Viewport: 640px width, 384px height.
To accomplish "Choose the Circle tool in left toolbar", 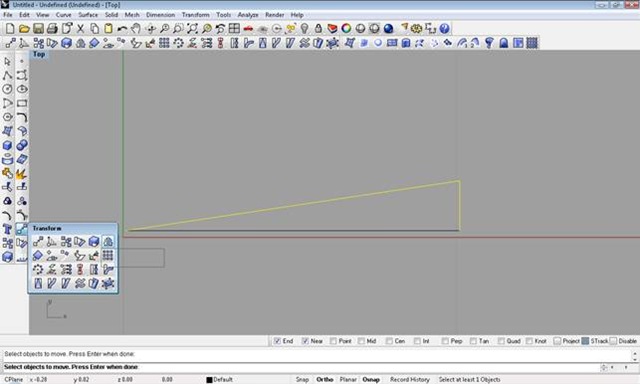I will (x=7, y=89).
